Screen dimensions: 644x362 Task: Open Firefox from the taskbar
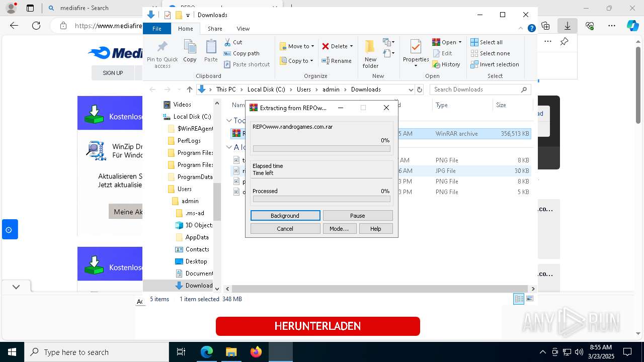click(x=256, y=352)
